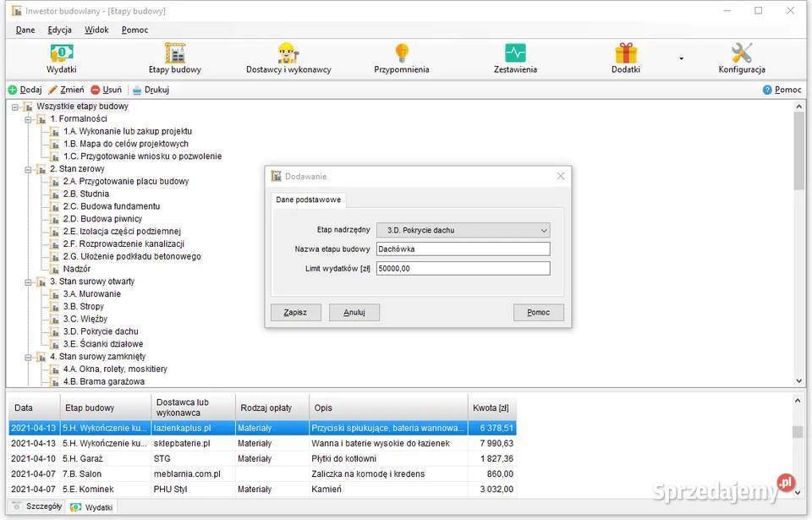Collapse the 1. Formalności tree node
Image resolution: width=812 pixels, height=520 pixels.
click(28, 119)
